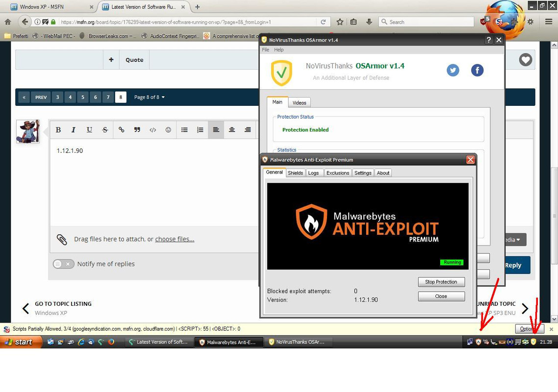Click the Stop Protection button
This screenshot has width=558, height=392.
click(441, 282)
